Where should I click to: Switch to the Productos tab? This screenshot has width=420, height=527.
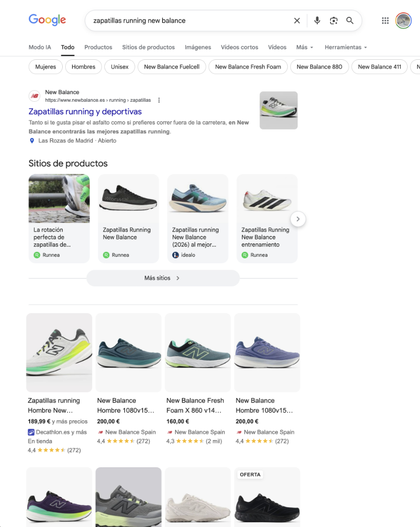(x=98, y=47)
